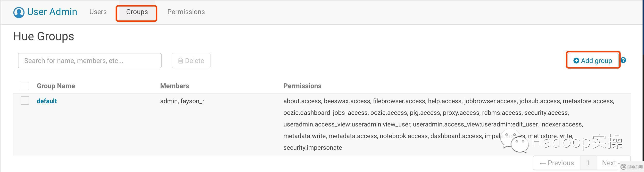Viewport: 644px width, 172px height.
Task: Click the Permissions column header in table
Action: click(x=302, y=86)
